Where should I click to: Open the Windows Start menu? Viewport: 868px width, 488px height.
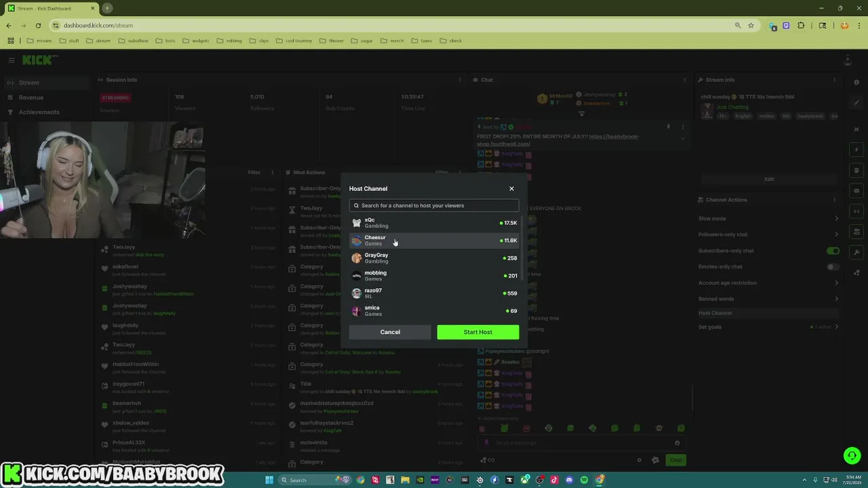tap(269, 480)
